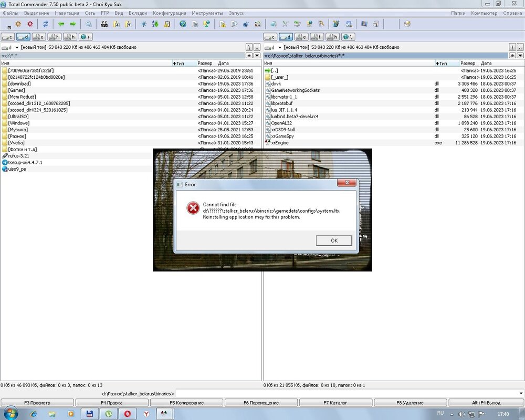Click the 7z SFX toolbar icon
The height and width of the screenshot is (420, 525).
(104, 24)
